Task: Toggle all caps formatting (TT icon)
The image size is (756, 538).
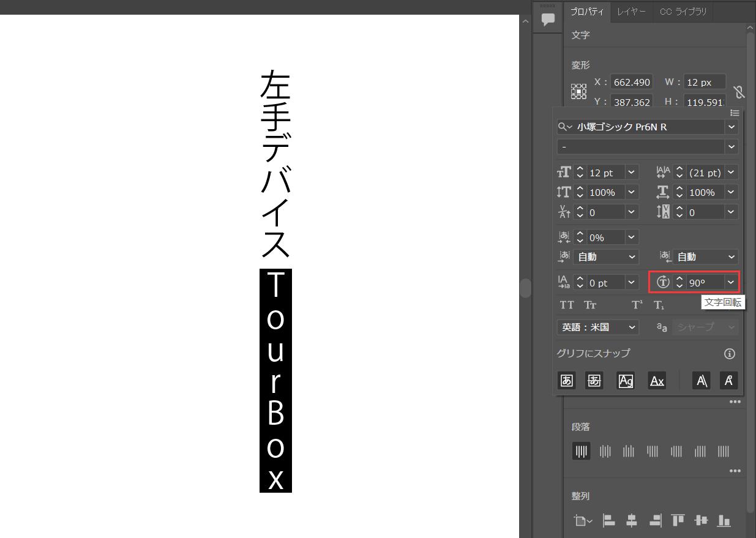Action: 566,304
